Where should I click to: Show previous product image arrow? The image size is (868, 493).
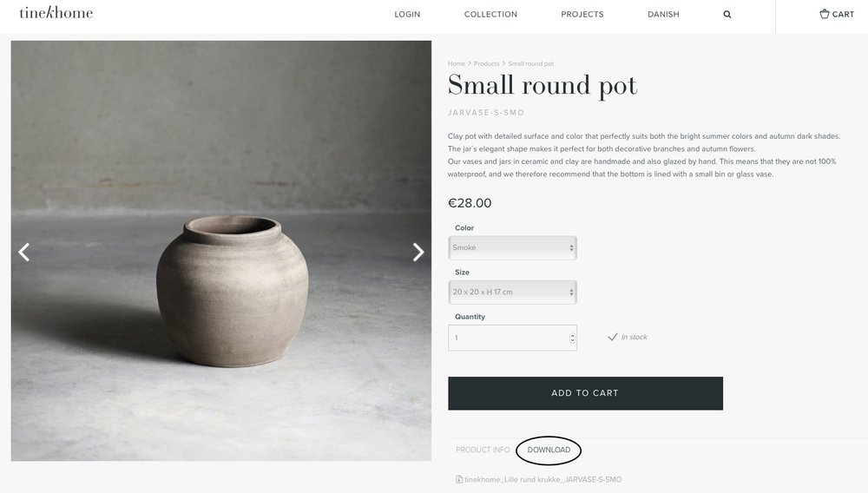(24, 252)
